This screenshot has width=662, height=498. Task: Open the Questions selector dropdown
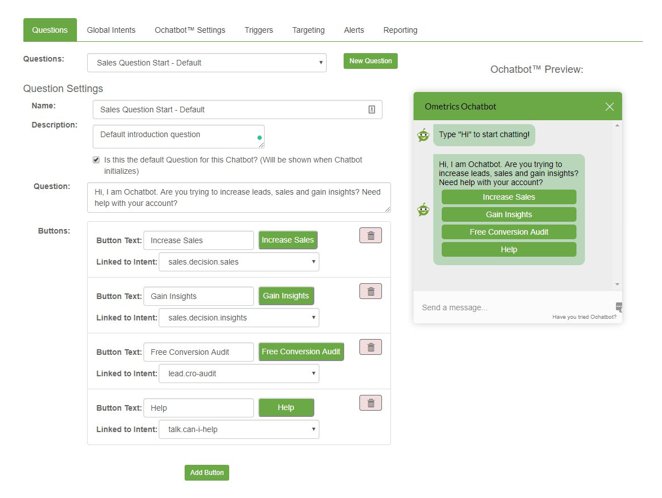(207, 63)
